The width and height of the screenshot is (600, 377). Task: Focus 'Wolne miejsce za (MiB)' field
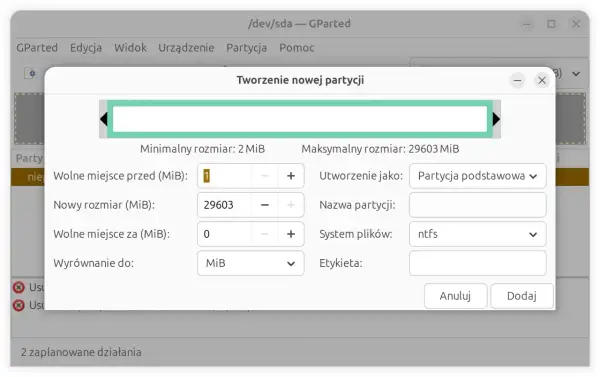[x=225, y=234]
